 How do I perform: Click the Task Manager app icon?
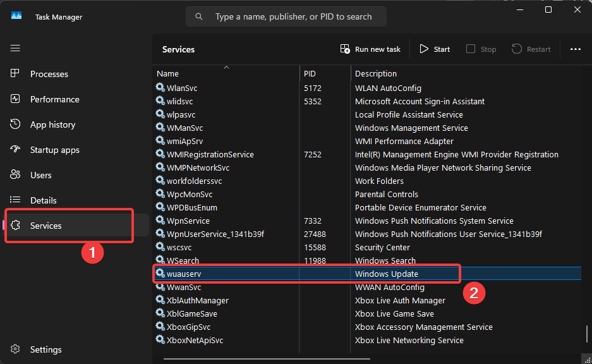(16, 16)
